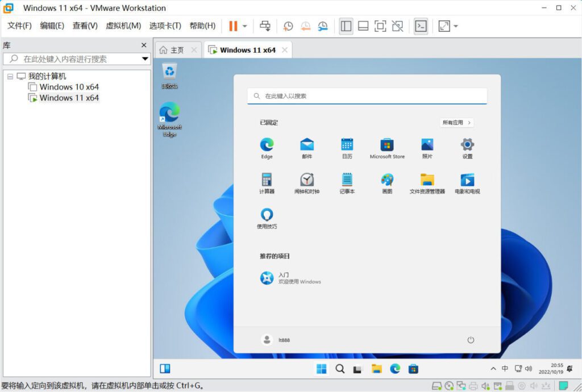The height and width of the screenshot is (392, 582).
Task: Click the 所有应用 button in Start menu
Action: click(x=456, y=123)
